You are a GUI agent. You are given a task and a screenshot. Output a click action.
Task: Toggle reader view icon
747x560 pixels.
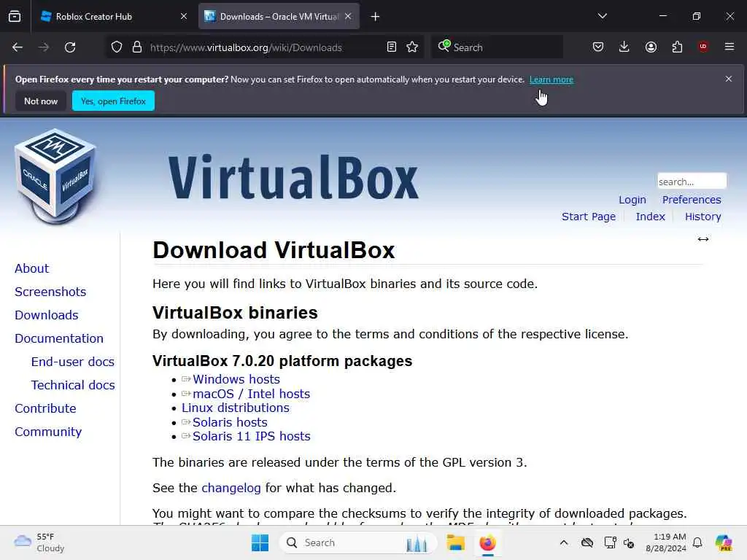click(x=392, y=47)
